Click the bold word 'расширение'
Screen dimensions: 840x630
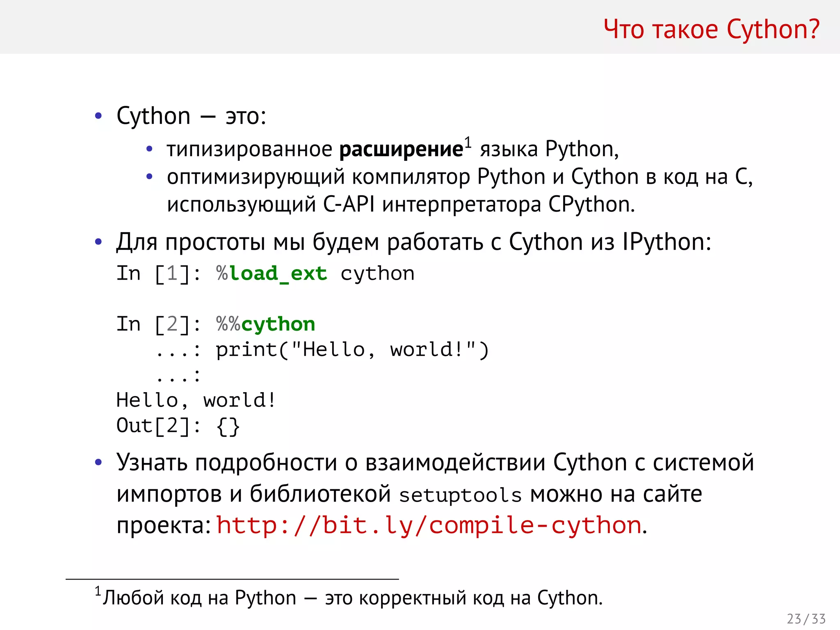401,149
